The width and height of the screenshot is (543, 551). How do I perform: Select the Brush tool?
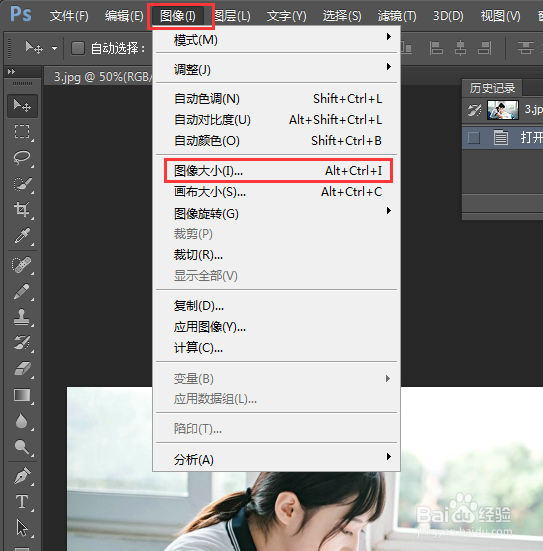click(x=22, y=291)
